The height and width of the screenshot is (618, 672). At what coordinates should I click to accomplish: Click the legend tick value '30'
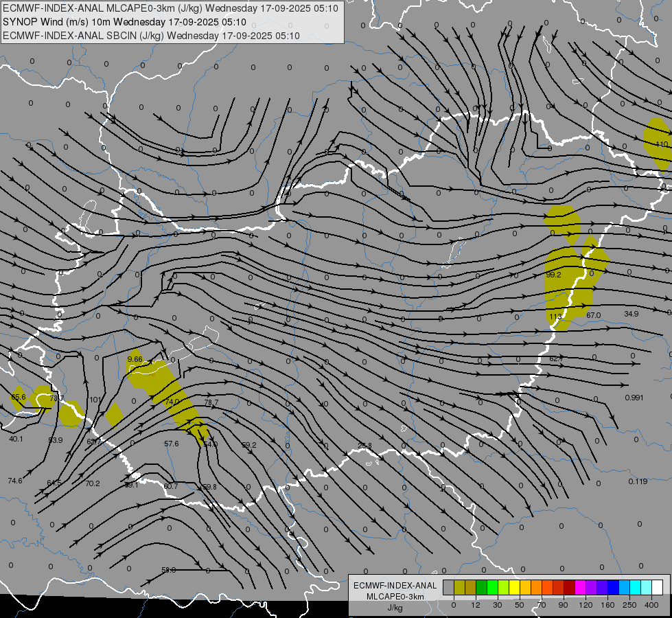tap(498, 605)
